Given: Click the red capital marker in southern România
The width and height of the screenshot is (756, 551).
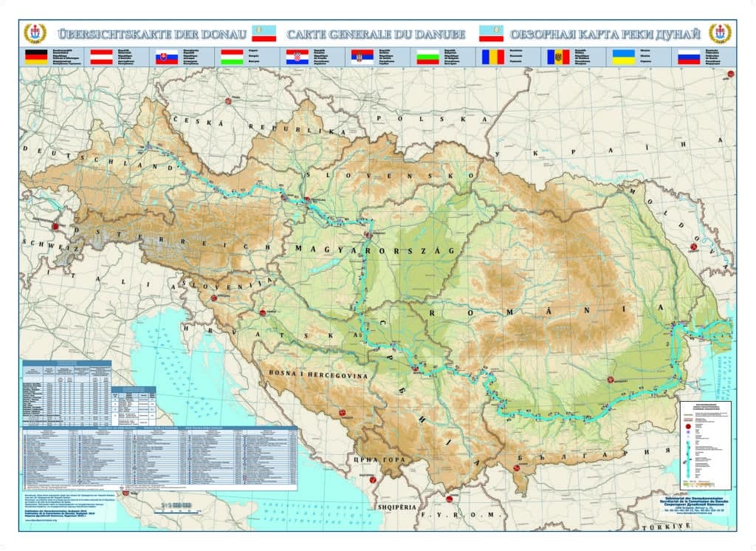Looking at the screenshot, I should (611, 380).
